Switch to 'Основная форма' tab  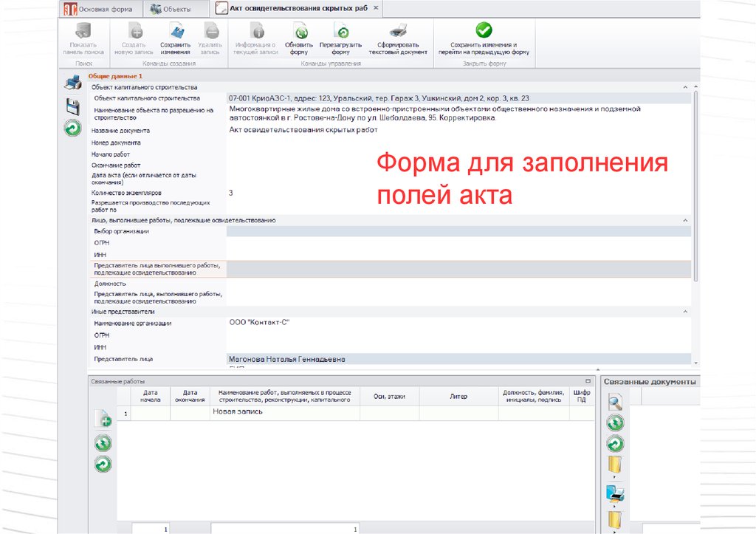coord(100,9)
